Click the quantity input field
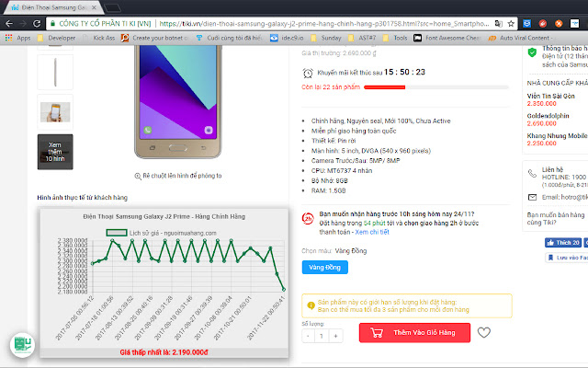588x368 pixels. click(322, 336)
